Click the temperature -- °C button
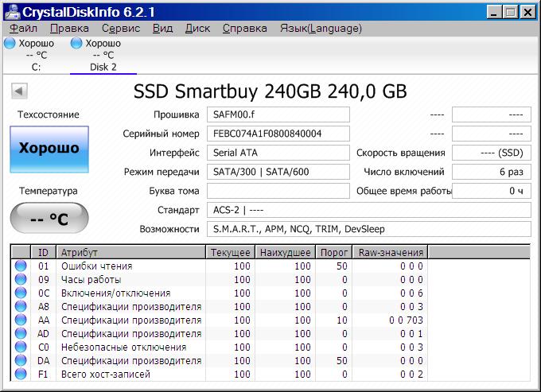The height and width of the screenshot is (392, 541). pos(49,218)
